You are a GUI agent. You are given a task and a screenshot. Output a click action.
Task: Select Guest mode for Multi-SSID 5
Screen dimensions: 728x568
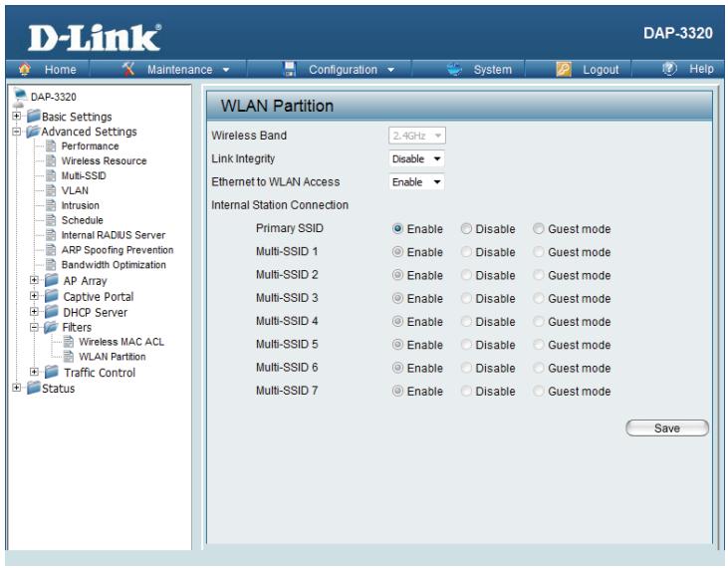tap(539, 345)
